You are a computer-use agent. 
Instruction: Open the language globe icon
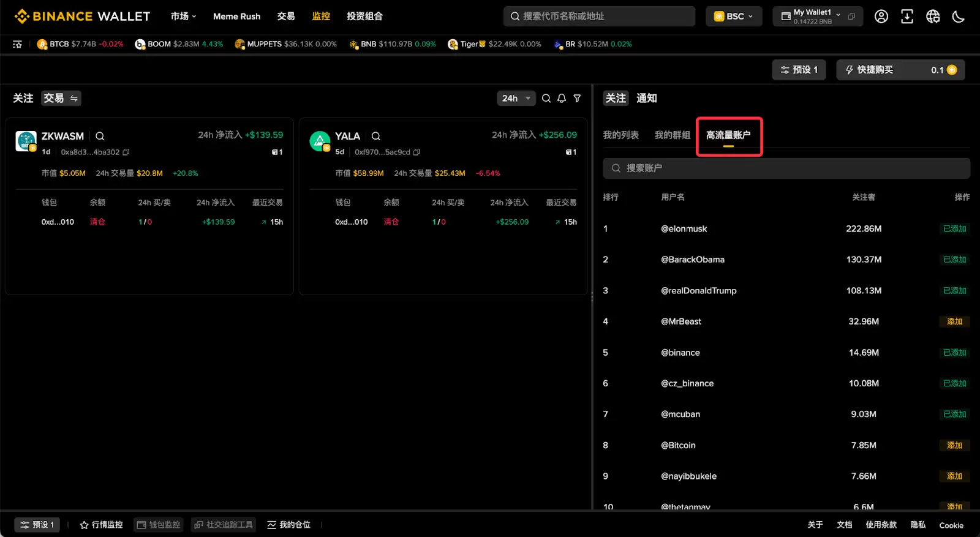tap(933, 17)
